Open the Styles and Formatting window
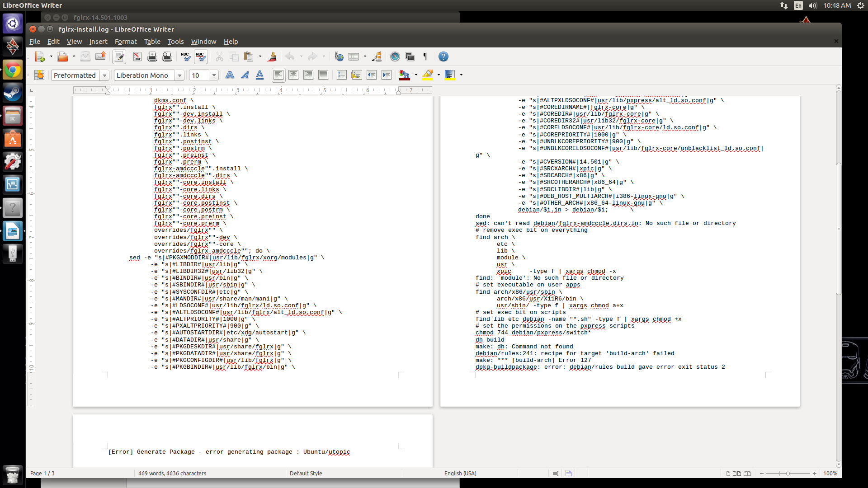This screenshot has height=488, width=868. pyautogui.click(x=40, y=75)
